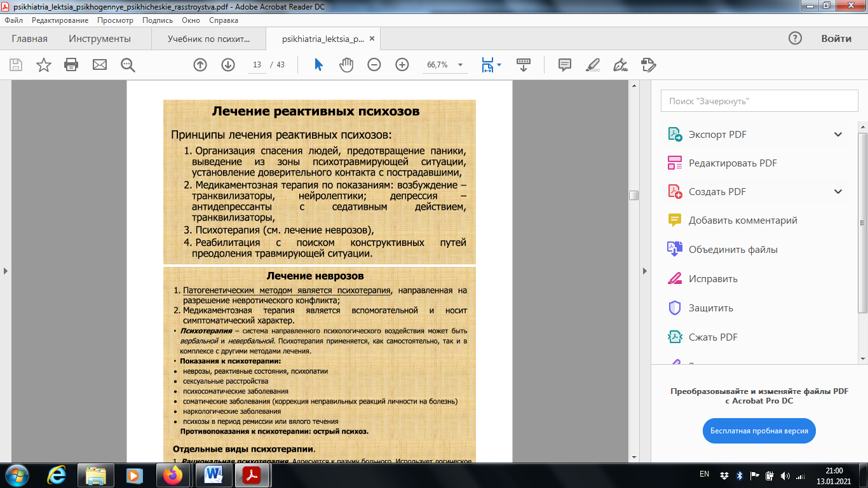
Task: Click the Бесплатная пробная версия button
Action: [759, 431]
